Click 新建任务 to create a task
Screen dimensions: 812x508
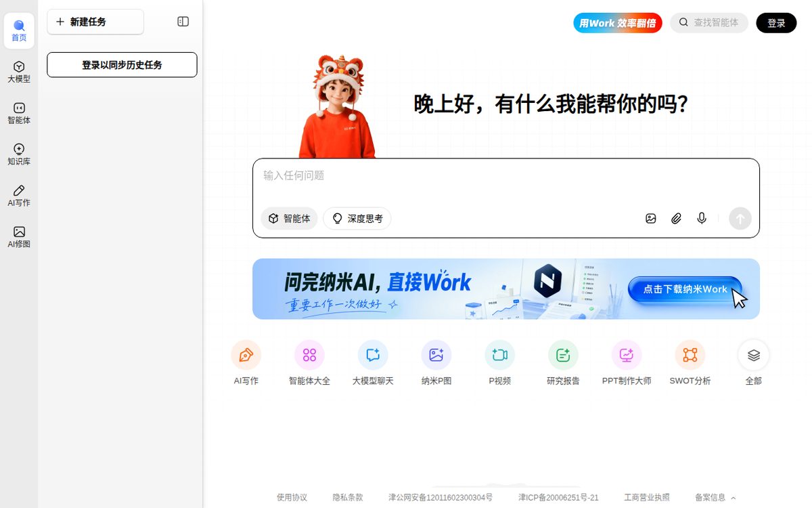[95, 22]
